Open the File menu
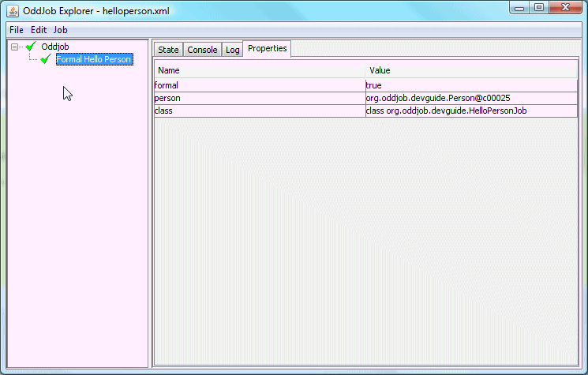 point(17,29)
